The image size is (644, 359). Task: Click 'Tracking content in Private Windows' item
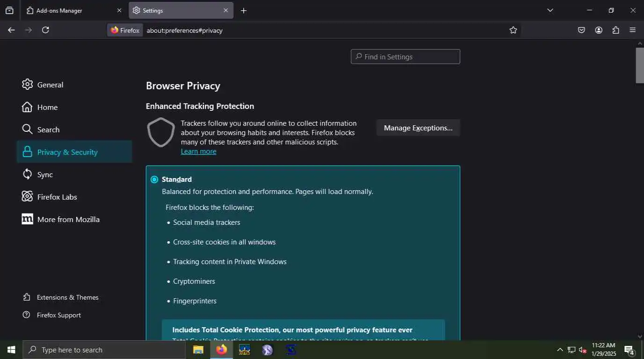point(230,262)
